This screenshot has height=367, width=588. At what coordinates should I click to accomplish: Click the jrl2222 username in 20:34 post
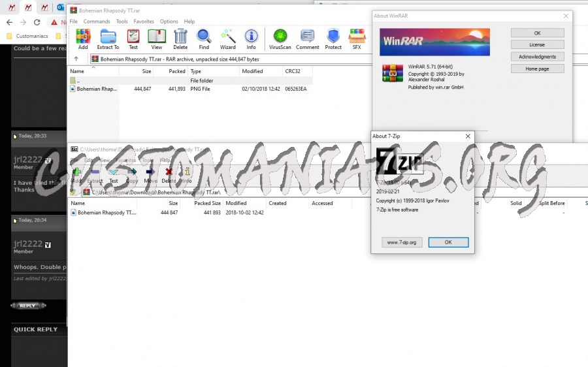click(x=27, y=244)
